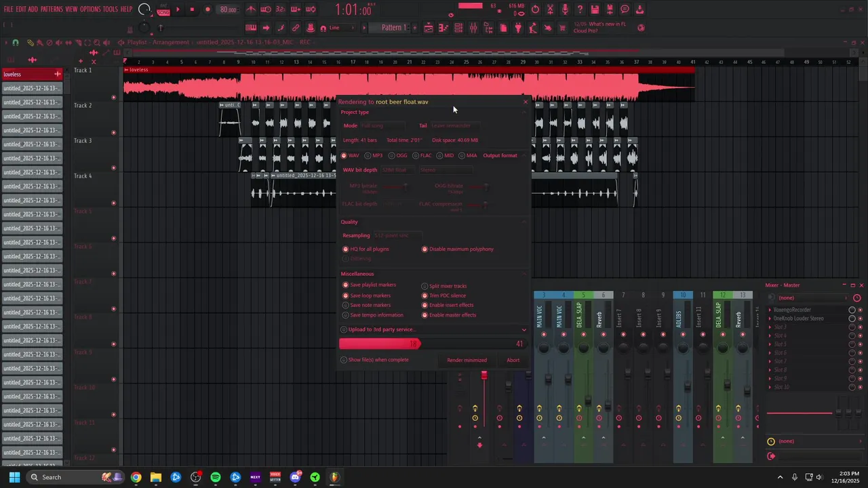Viewport: 868px width, 488px height.
Task: Expand OneKnob Louder Stereo slot arrow
Action: pyautogui.click(x=770, y=319)
